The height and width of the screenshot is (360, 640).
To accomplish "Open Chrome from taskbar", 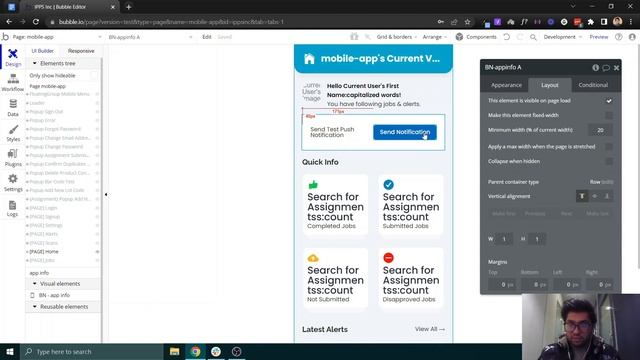I will pyautogui.click(x=196, y=351).
